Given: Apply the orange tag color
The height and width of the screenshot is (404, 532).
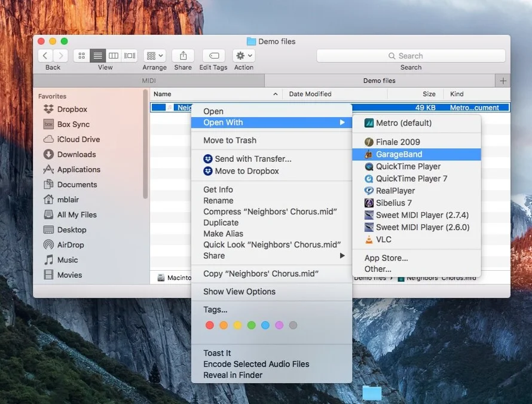Looking at the screenshot, I should [x=224, y=325].
